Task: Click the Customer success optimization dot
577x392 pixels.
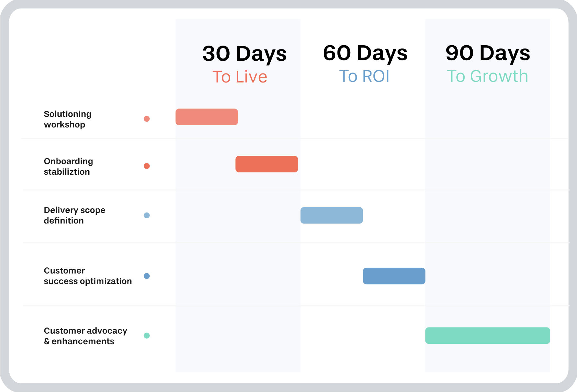Action: 147,276
